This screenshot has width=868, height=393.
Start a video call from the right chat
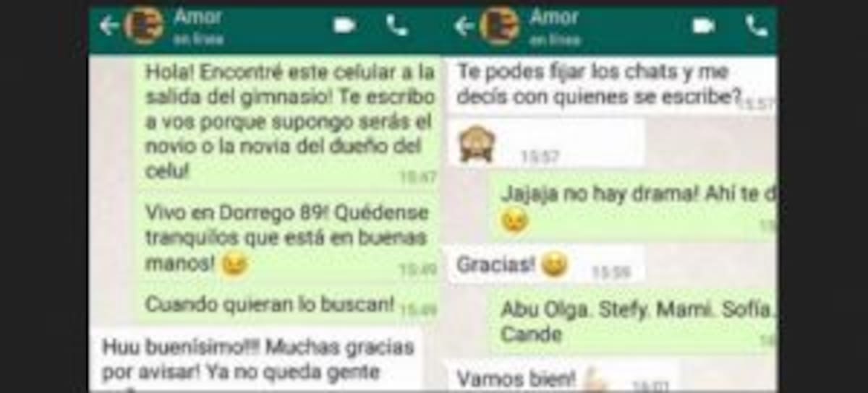(x=703, y=25)
